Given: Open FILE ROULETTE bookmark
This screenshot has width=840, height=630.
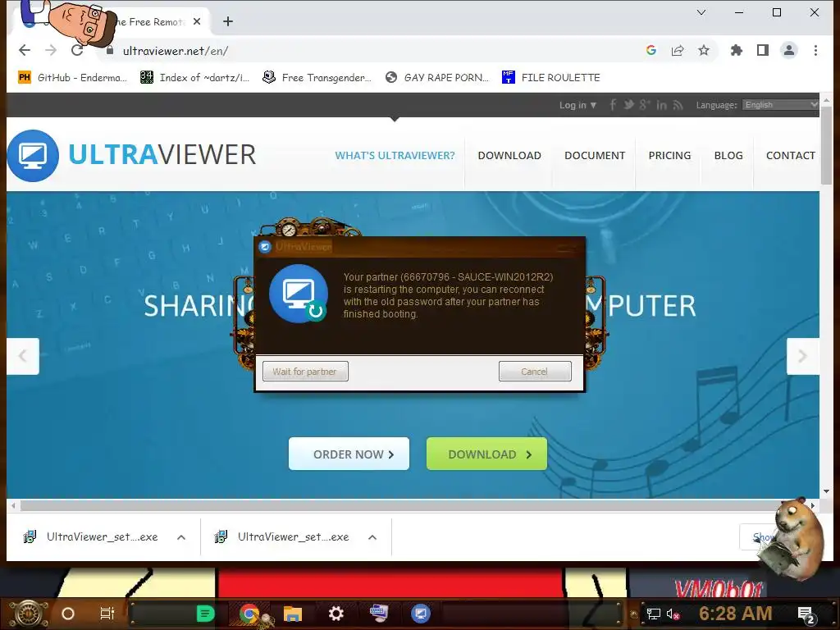Looking at the screenshot, I should click(x=550, y=78).
